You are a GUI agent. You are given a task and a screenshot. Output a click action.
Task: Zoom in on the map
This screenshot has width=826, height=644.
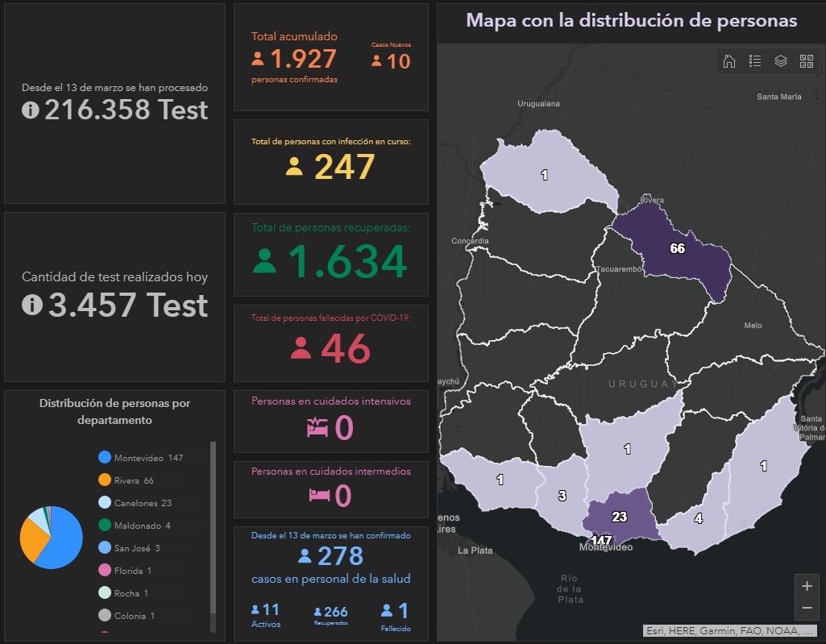pos(807,586)
